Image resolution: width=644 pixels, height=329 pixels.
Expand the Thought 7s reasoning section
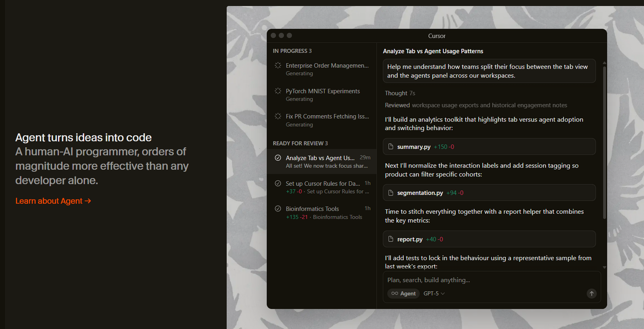pos(400,93)
